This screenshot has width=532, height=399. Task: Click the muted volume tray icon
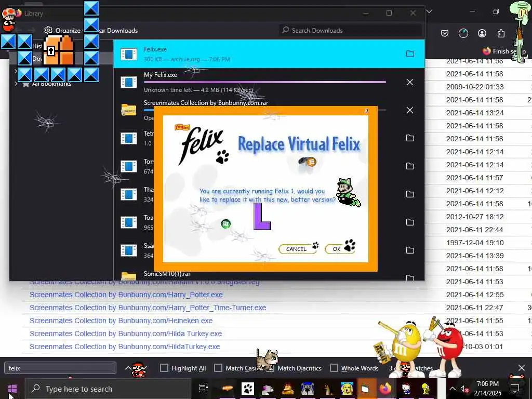(x=464, y=389)
